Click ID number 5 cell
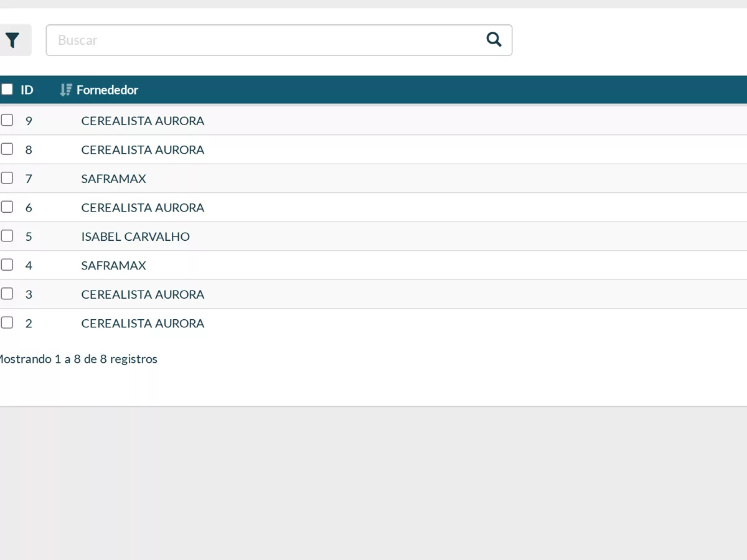747x560 pixels. 29,236
